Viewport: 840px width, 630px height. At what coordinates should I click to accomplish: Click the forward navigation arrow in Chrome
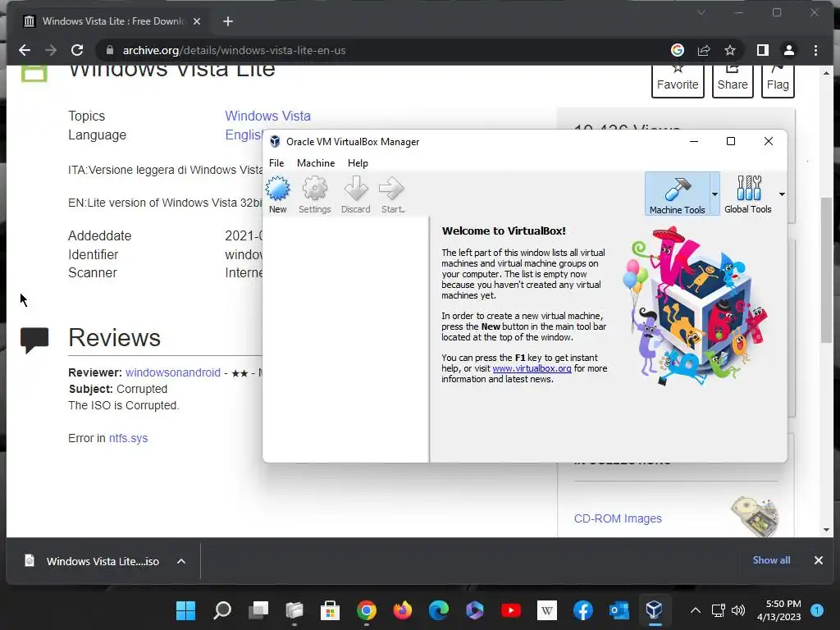51,50
